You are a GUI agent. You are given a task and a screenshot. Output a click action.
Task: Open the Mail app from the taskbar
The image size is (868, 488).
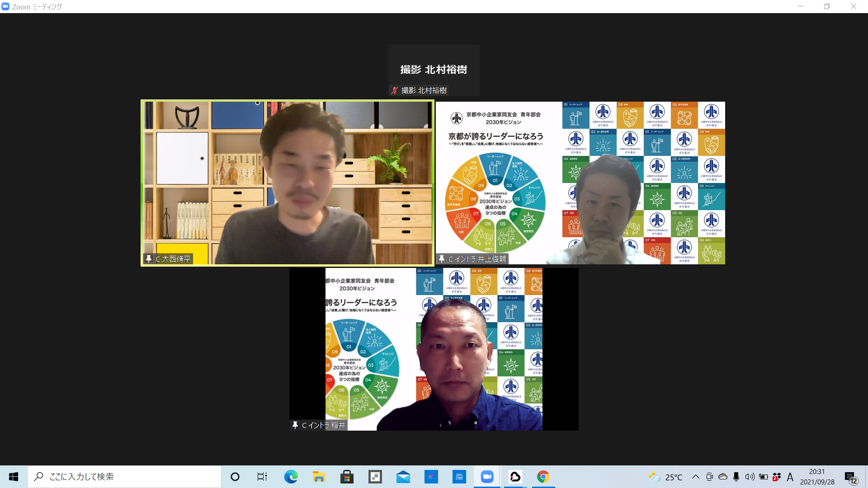click(x=403, y=477)
